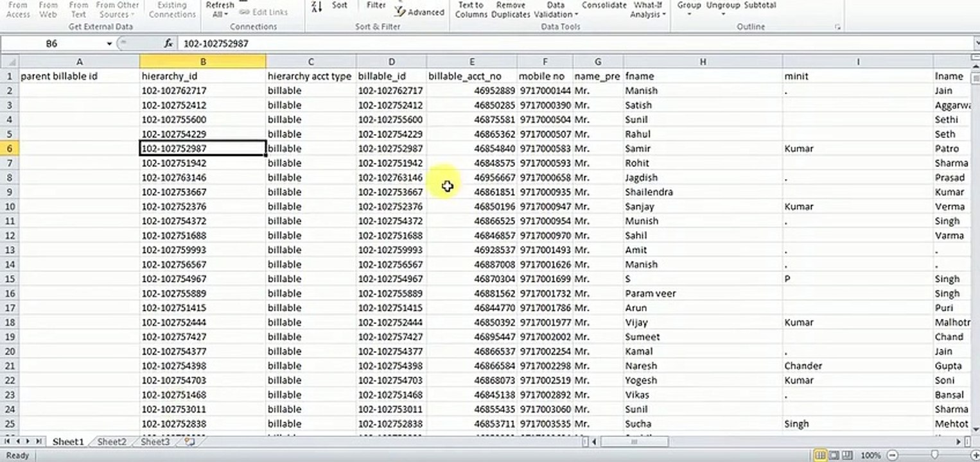This screenshot has height=462, width=980.
Task: Open the Data Validation dropdown
Action: pos(556,9)
